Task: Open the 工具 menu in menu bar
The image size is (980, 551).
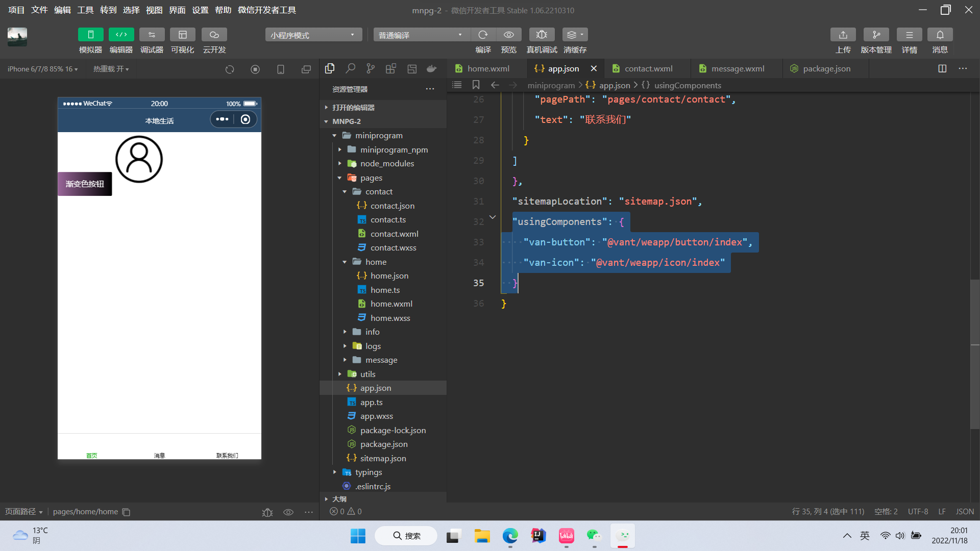Action: [x=85, y=10]
